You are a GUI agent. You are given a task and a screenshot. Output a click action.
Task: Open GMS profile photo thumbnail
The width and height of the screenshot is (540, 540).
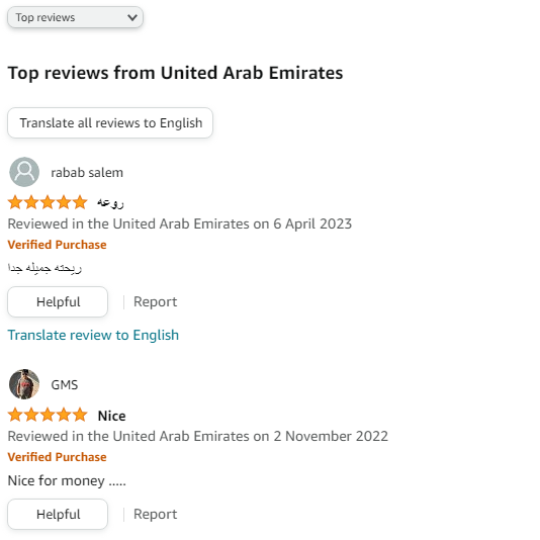coord(24,384)
